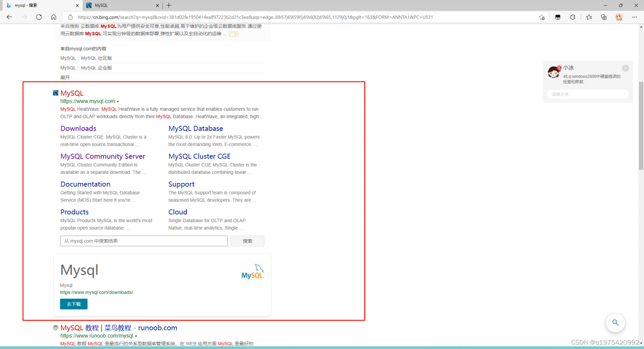
Task: Switch to the 'MySQL' tab
Action: click(x=122, y=5)
